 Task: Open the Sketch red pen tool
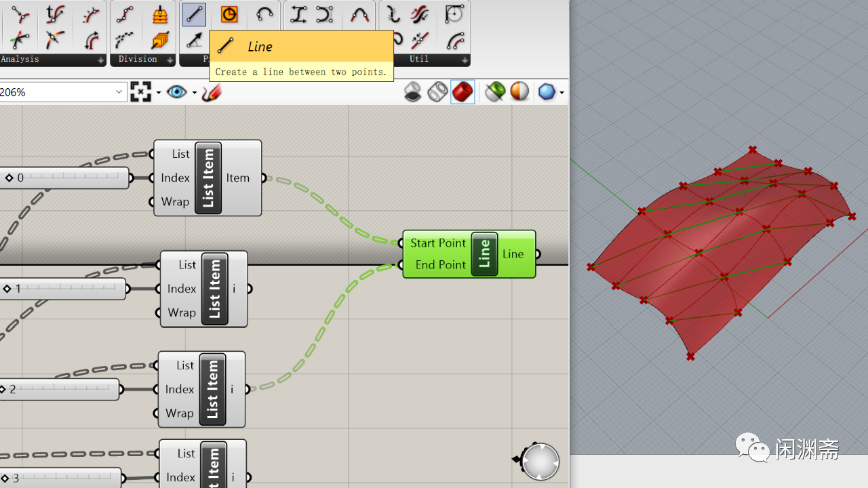pyautogui.click(x=212, y=92)
